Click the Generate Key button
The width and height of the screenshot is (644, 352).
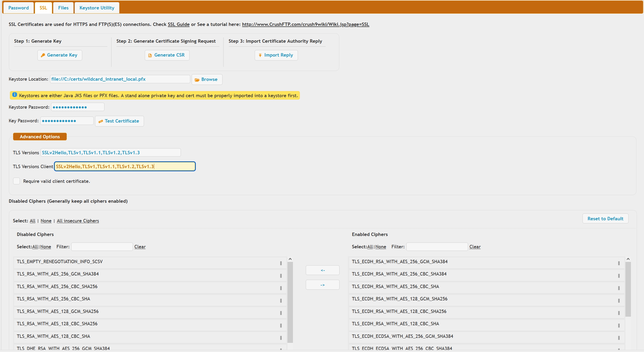(x=60, y=55)
